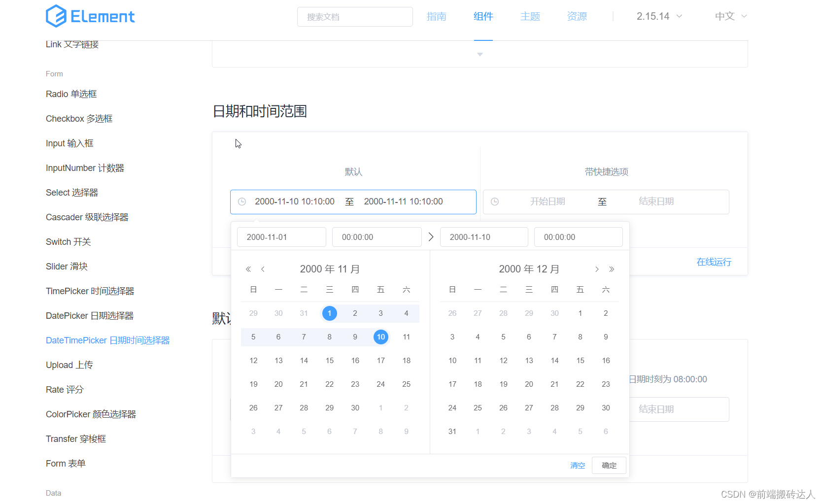
Task: Open Radio 单选框 in sidebar
Action: click(71, 94)
